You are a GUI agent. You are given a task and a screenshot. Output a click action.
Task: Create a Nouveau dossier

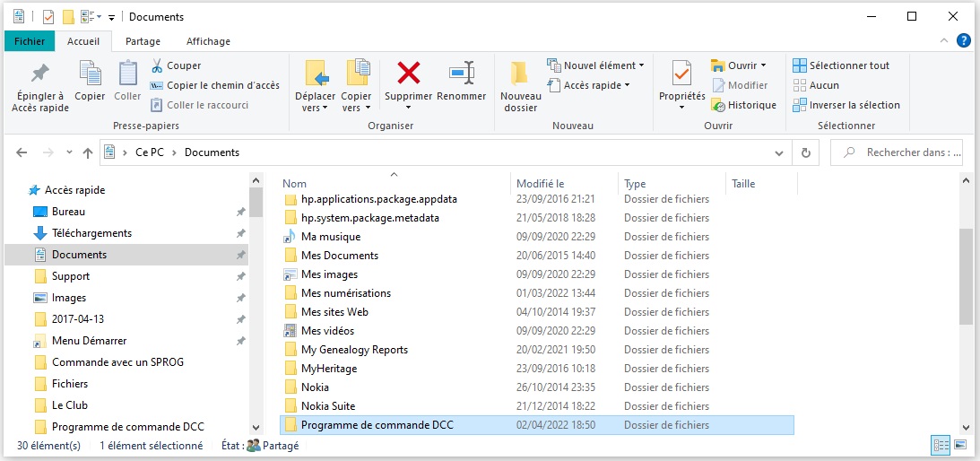click(x=521, y=86)
